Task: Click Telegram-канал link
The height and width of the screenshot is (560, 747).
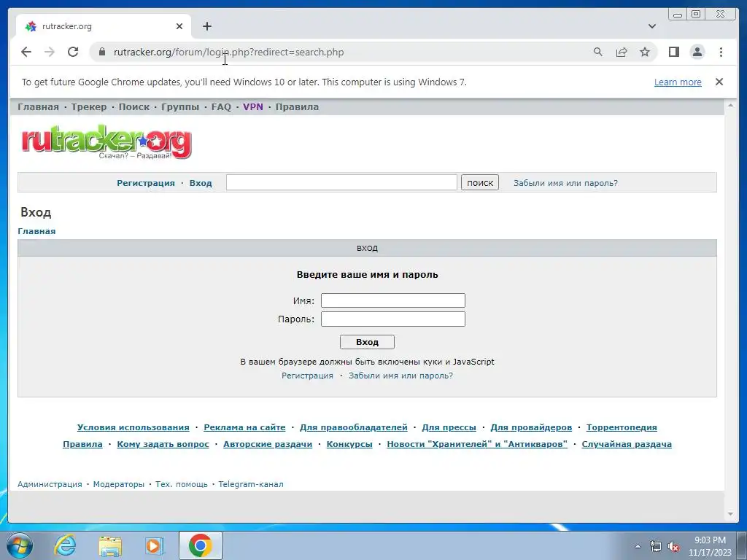Action: (x=251, y=484)
